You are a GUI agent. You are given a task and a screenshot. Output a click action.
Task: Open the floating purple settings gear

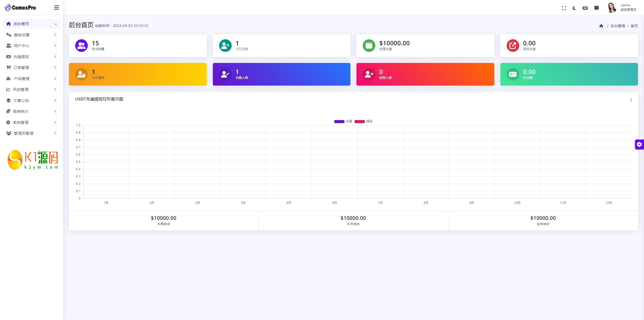pyautogui.click(x=639, y=145)
